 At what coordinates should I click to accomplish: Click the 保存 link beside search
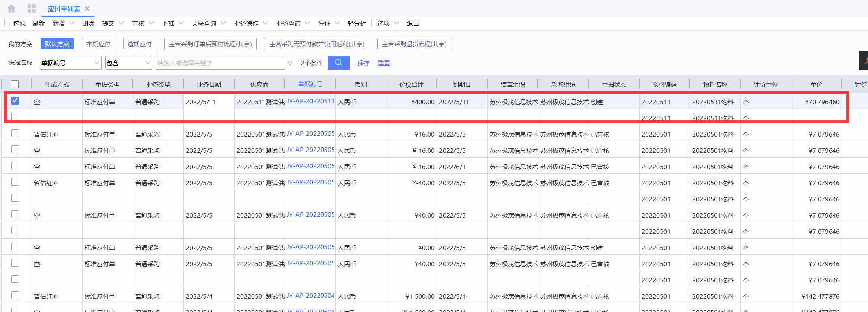(364, 63)
